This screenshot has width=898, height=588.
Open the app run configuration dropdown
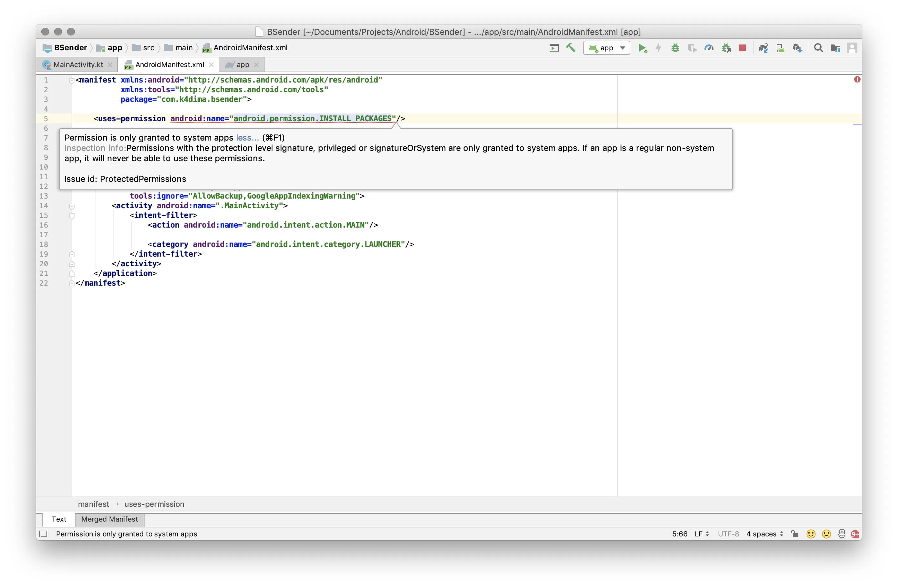606,48
